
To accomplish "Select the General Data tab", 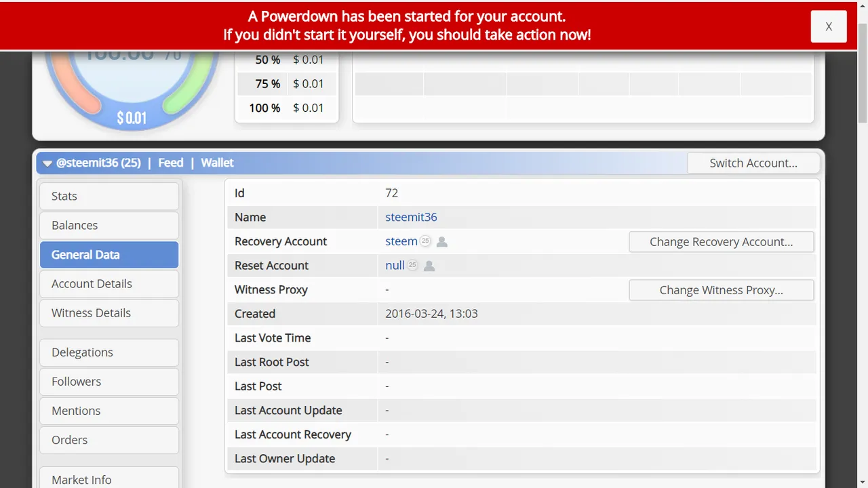I will click(109, 255).
